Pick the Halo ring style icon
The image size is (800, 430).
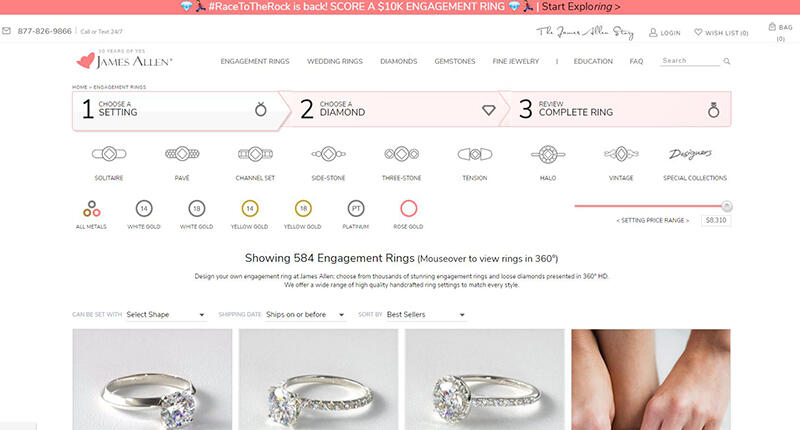(548, 154)
